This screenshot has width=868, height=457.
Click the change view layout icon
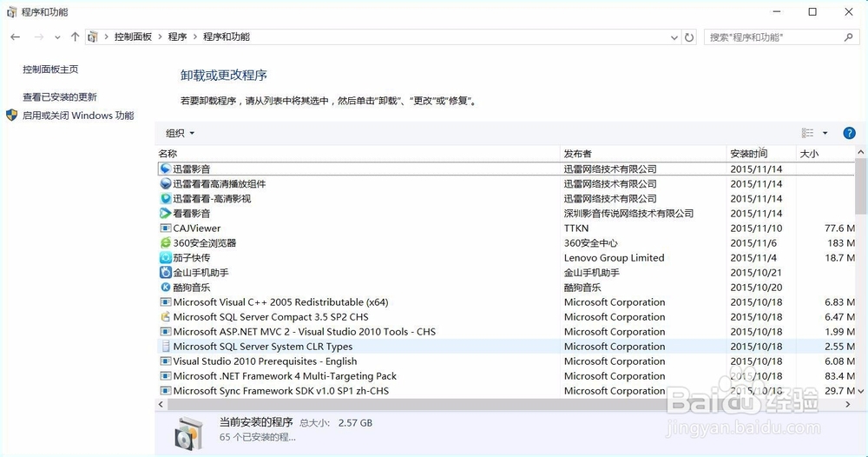click(807, 133)
